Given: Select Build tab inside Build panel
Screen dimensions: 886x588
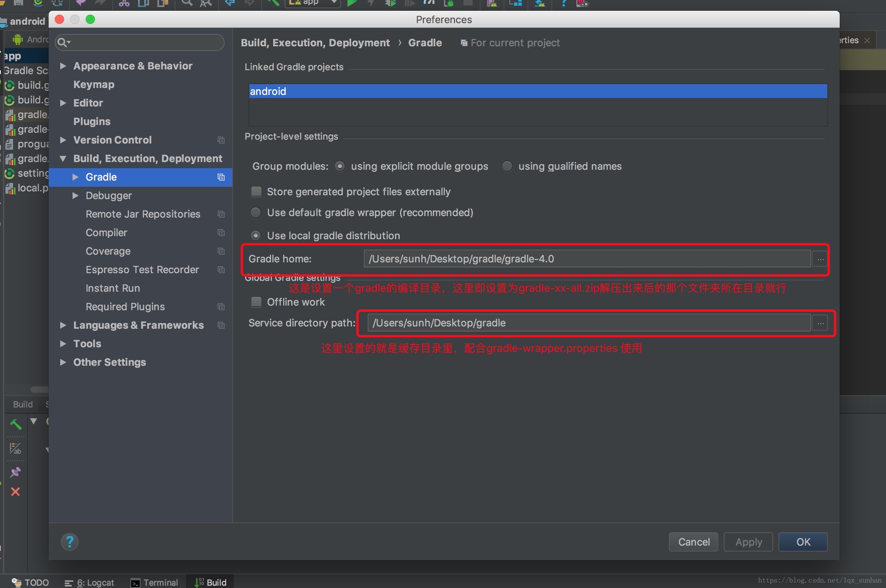Looking at the screenshot, I should (x=23, y=404).
